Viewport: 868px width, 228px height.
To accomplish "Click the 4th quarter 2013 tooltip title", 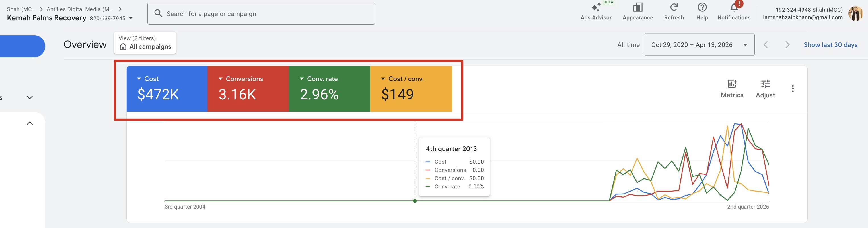I will (451, 149).
